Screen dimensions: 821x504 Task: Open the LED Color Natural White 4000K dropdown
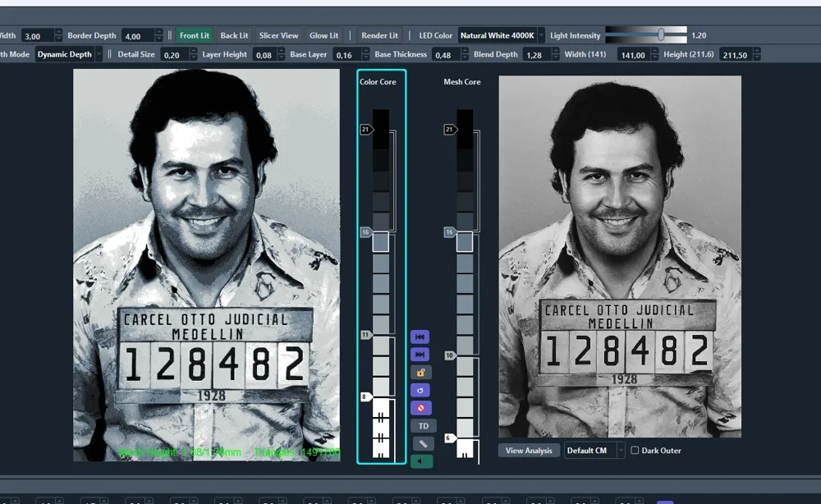[501, 35]
